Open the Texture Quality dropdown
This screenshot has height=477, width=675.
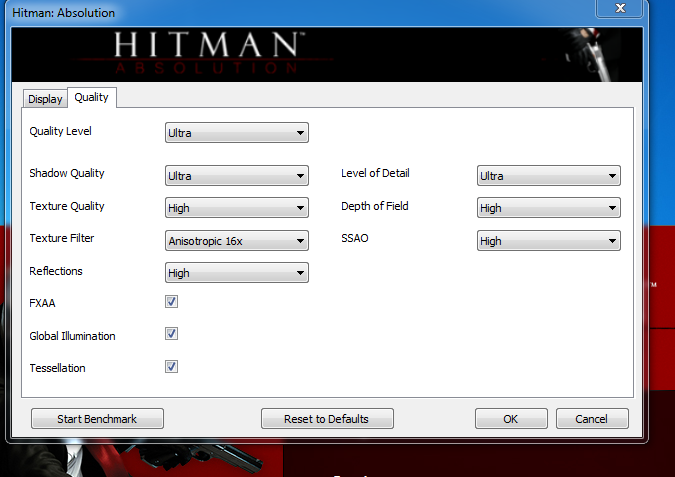237,208
